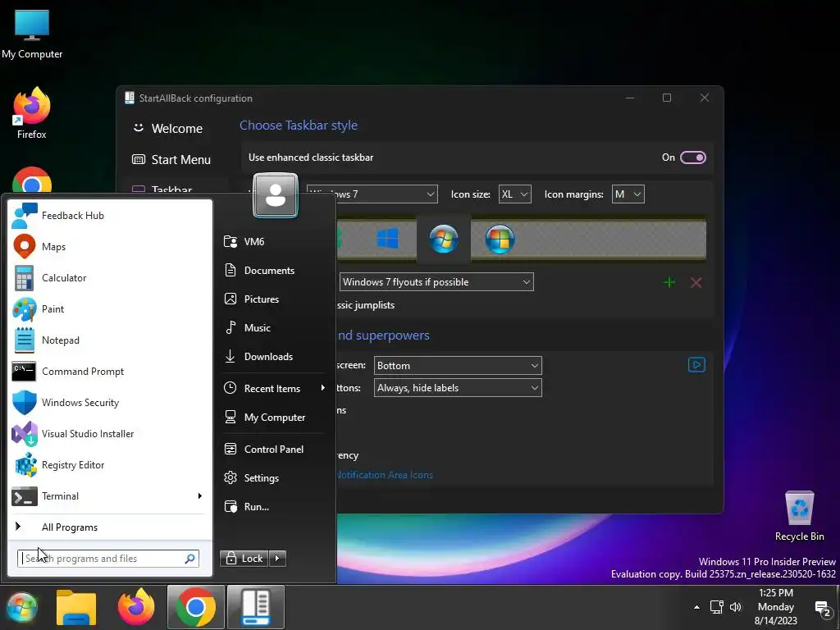The height and width of the screenshot is (630, 840).
Task: Open the power options arrow beside Lock
Action: point(277,558)
